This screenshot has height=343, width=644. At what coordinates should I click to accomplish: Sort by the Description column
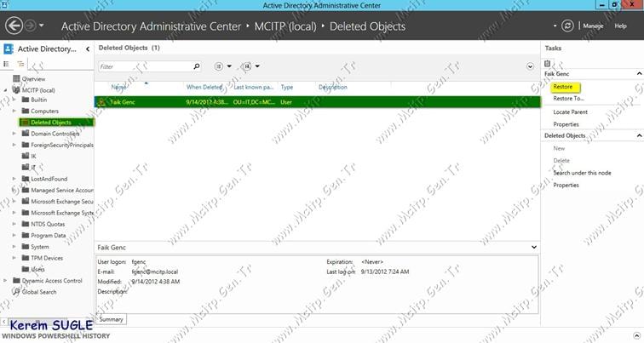[x=333, y=87]
